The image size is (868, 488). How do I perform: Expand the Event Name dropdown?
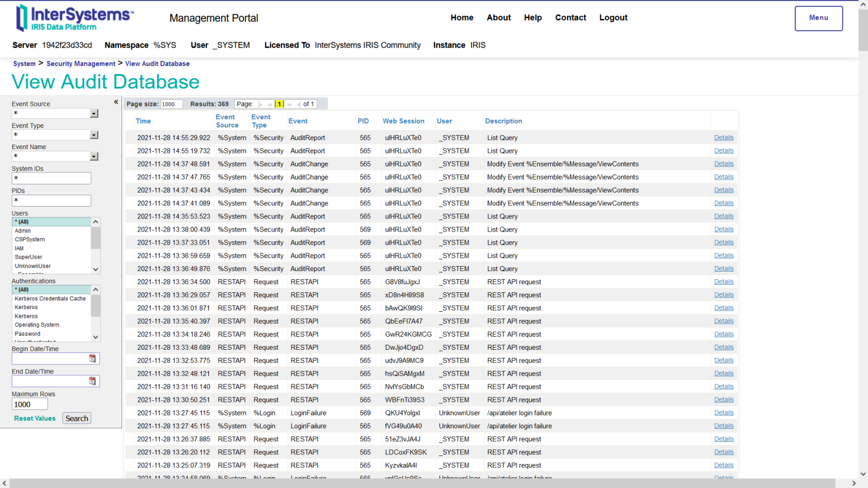[x=94, y=157]
